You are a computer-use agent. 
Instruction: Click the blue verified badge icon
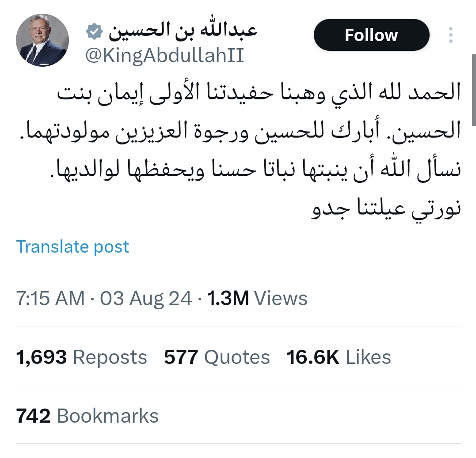(94, 32)
